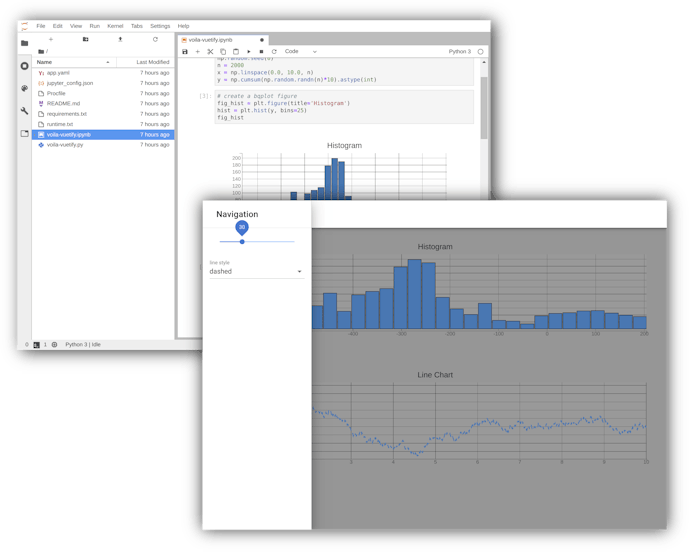Open the cell type Code dropdown
Screen dimensions: 692x560
click(x=301, y=52)
